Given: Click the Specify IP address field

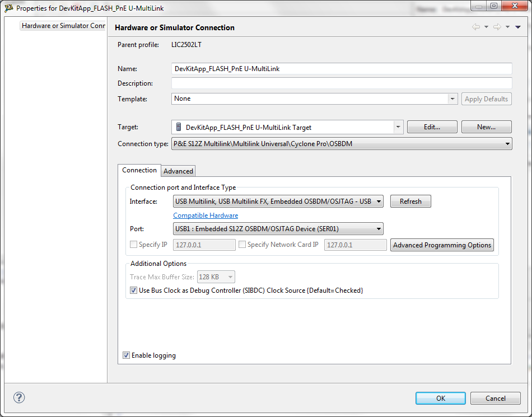Looking at the screenshot, I should [x=204, y=245].
